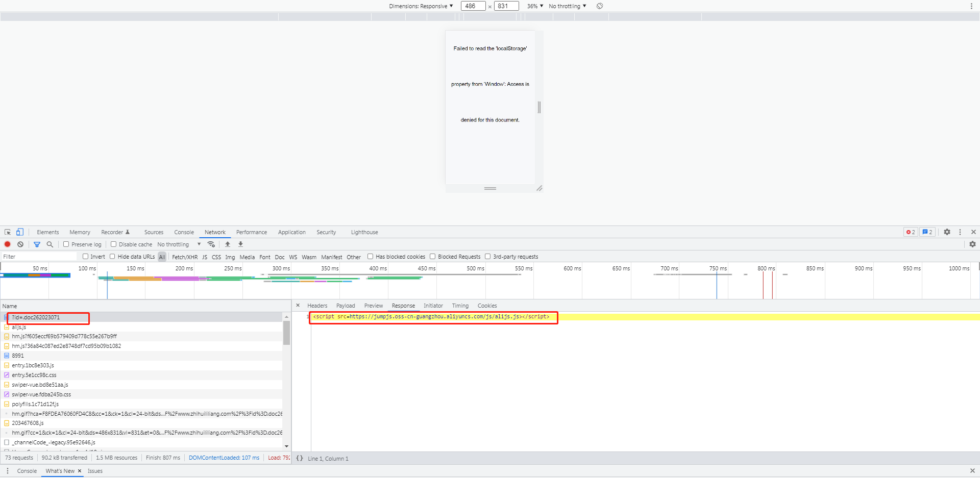Activate the inspect element picker icon

coord(8,232)
